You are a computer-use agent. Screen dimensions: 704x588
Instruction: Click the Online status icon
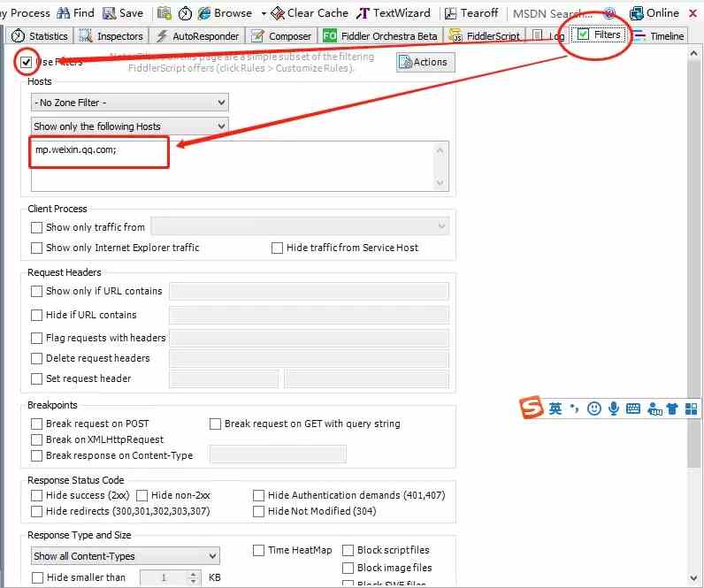(x=636, y=13)
